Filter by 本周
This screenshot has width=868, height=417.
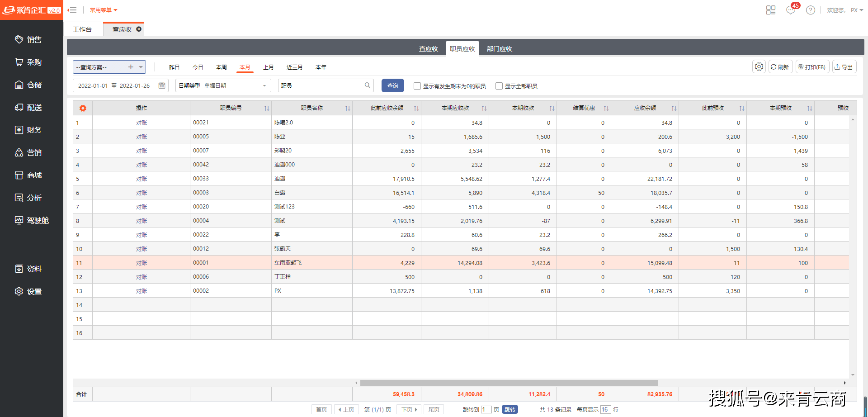(x=222, y=67)
